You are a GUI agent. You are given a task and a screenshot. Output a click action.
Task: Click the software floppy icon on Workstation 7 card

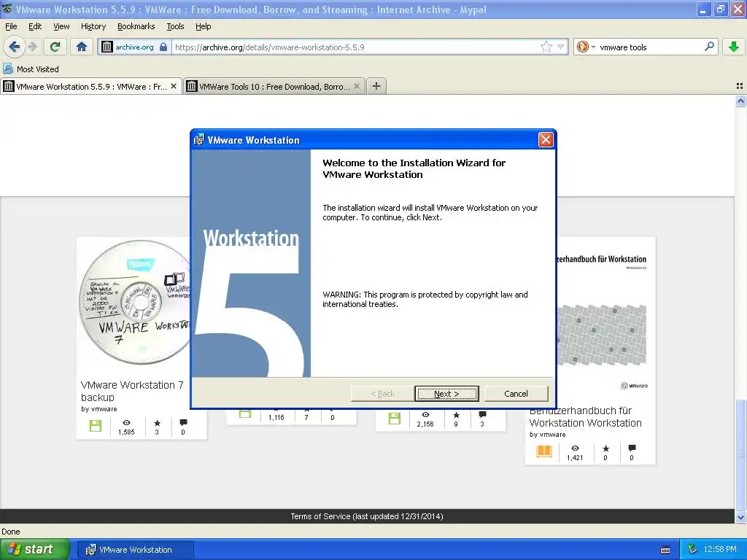click(x=96, y=426)
